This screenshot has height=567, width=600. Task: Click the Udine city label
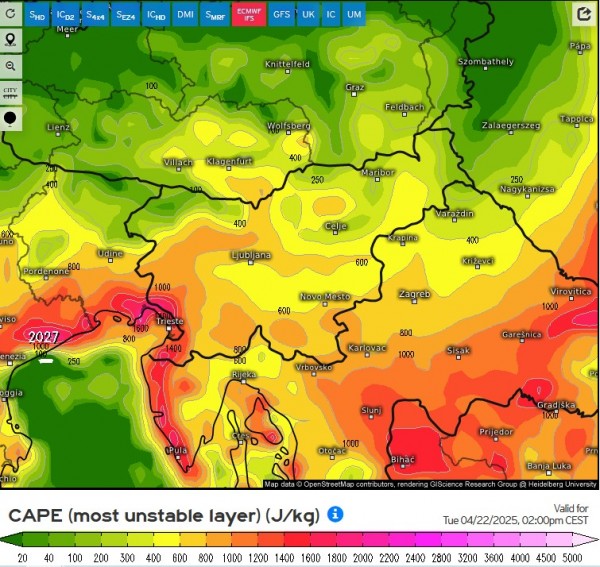pos(110,253)
